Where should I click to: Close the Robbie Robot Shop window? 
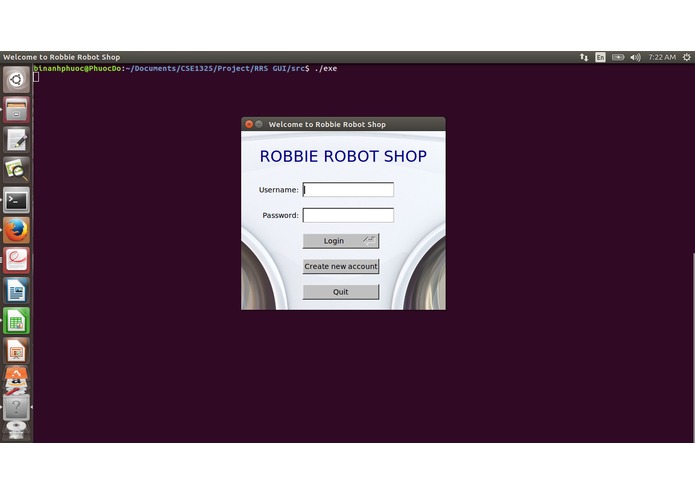click(249, 124)
